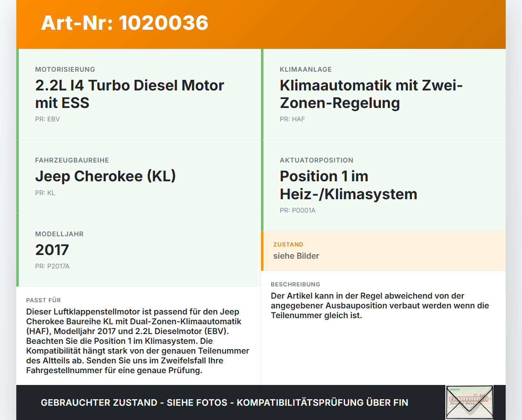Image resolution: width=522 pixels, height=420 pixels.
Task: Click the footer text GEBRAUCHTER ZUSTAND - SIEHE FOTOS
Action: click(x=224, y=402)
